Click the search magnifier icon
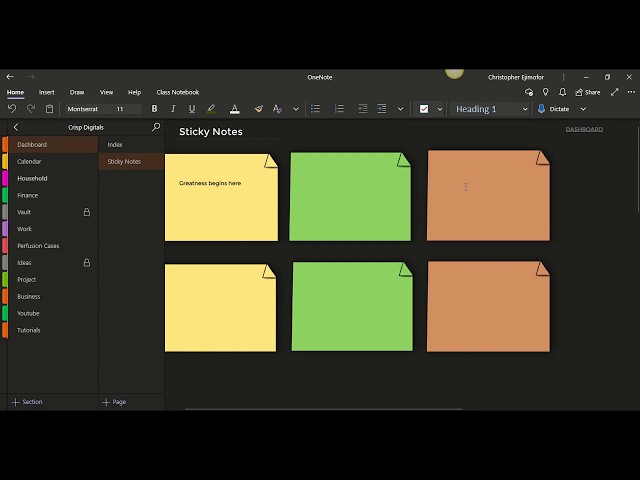Screen dimensions: 640x480 pyautogui.click(x=156, y=127)
